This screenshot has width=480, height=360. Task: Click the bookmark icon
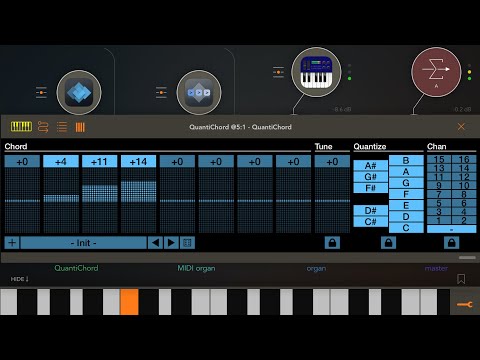(x=461, y=279)
